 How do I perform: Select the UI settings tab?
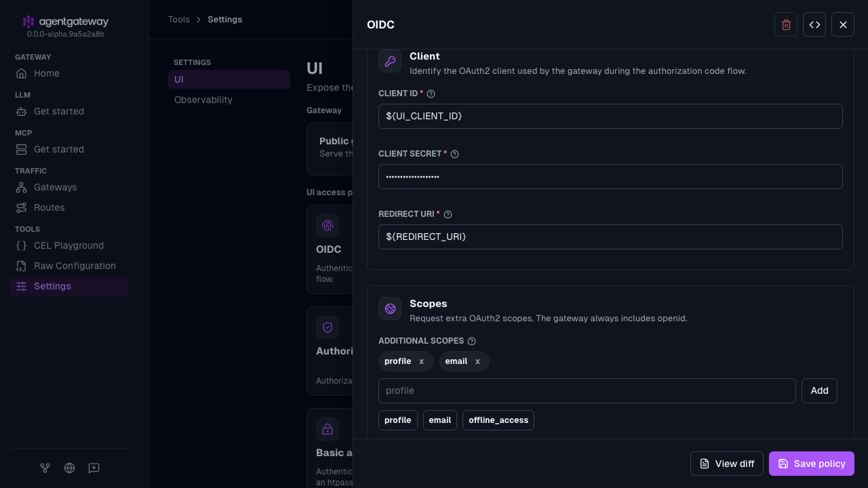click(229, 79)
